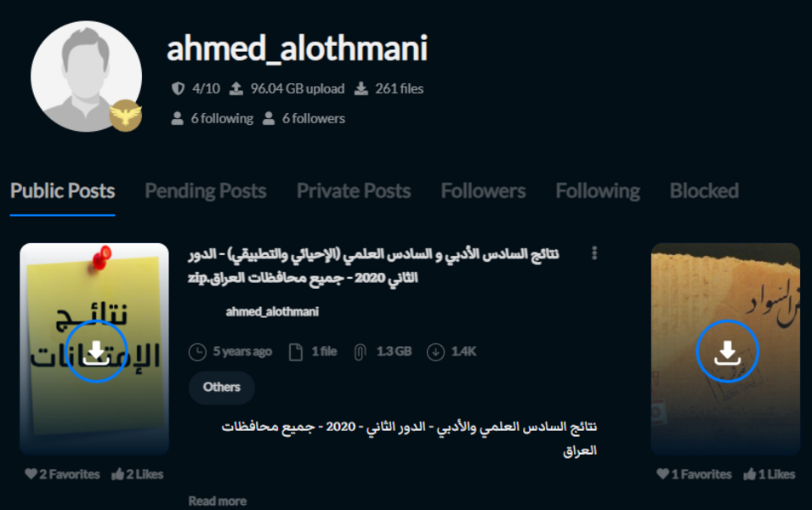Click the download icon on the yellow note thumbnail
The width and height of the screenshot is (812, 510).
[96, 351]
